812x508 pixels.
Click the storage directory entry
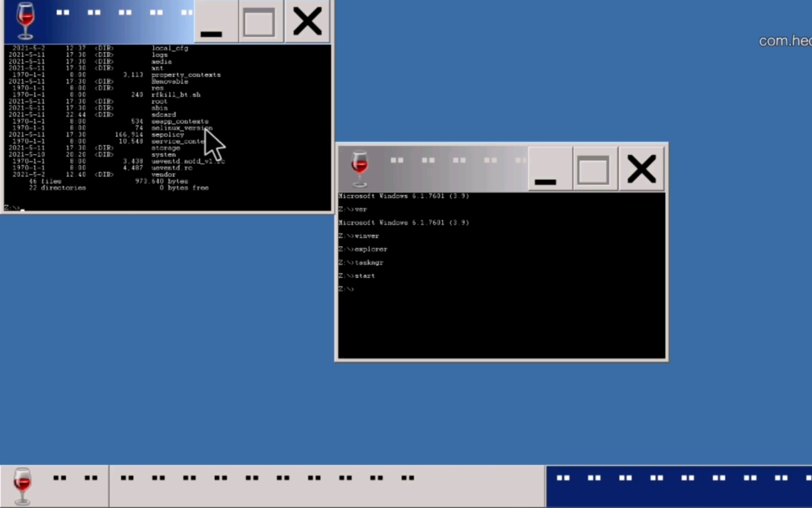[165, 148]
